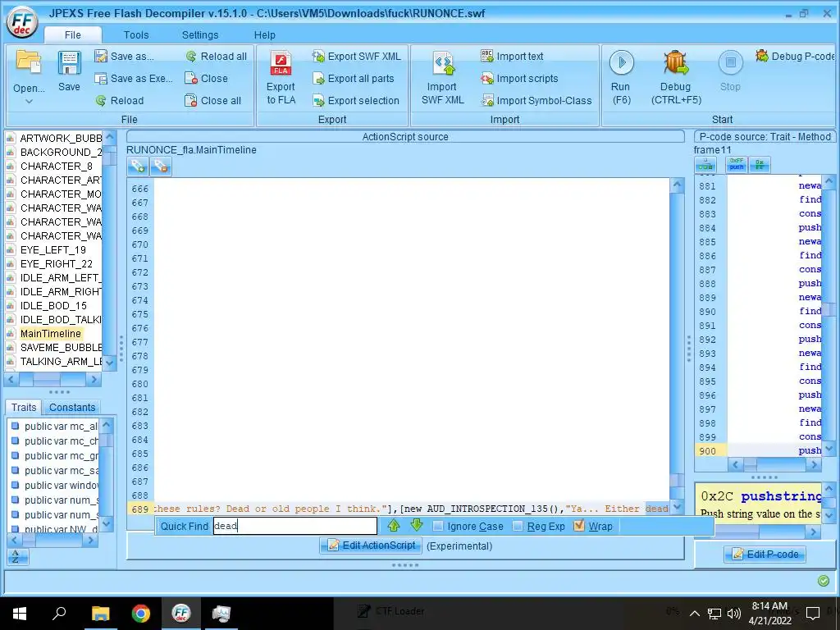This screenshot has width=840, height=630.
Task: Open the Settings ribbon tab
Action: click(x=200, y=34)
